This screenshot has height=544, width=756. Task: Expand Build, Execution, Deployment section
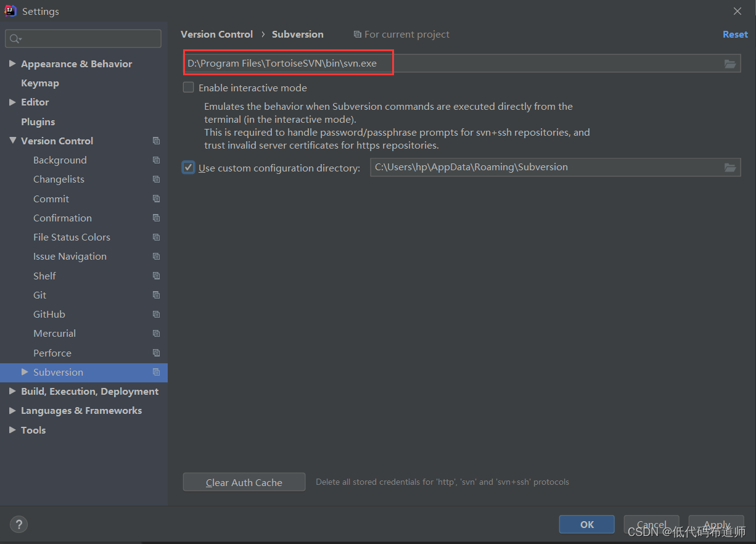[12, 391]
